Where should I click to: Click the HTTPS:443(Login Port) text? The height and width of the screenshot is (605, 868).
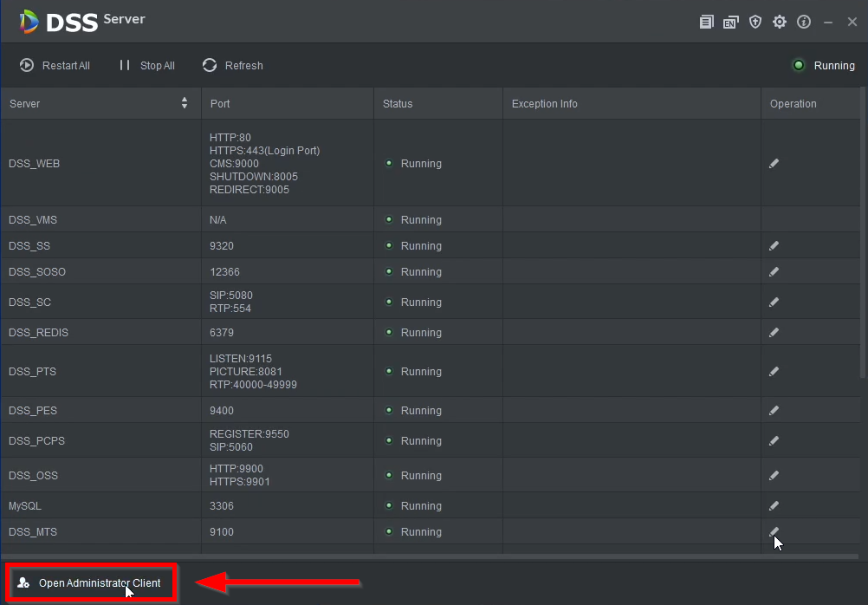pos(264,151)
